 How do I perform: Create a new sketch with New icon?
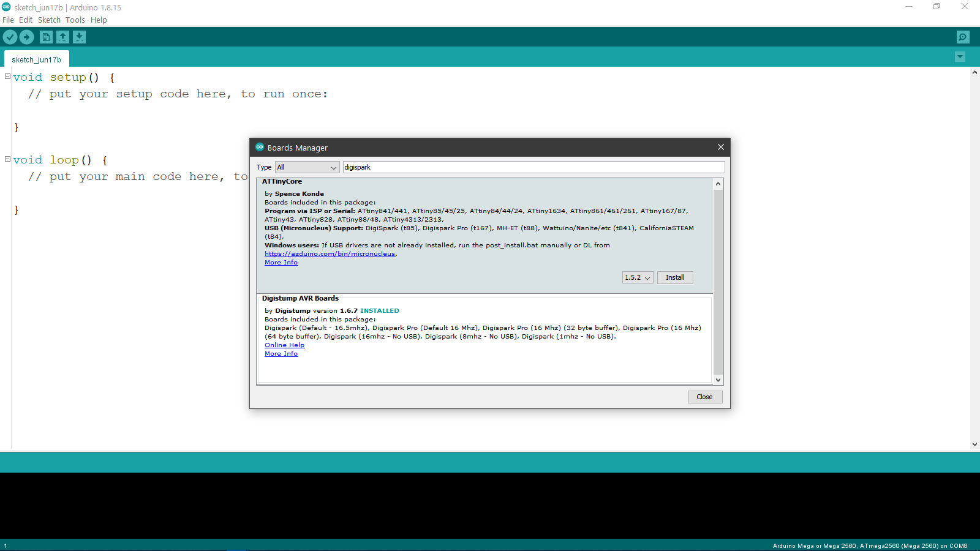tap(46, 37)
